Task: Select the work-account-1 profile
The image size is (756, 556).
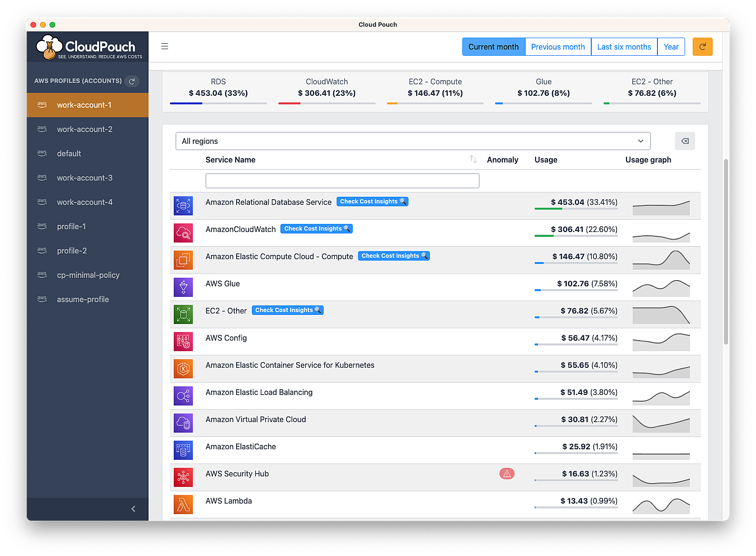Action: 88,105
